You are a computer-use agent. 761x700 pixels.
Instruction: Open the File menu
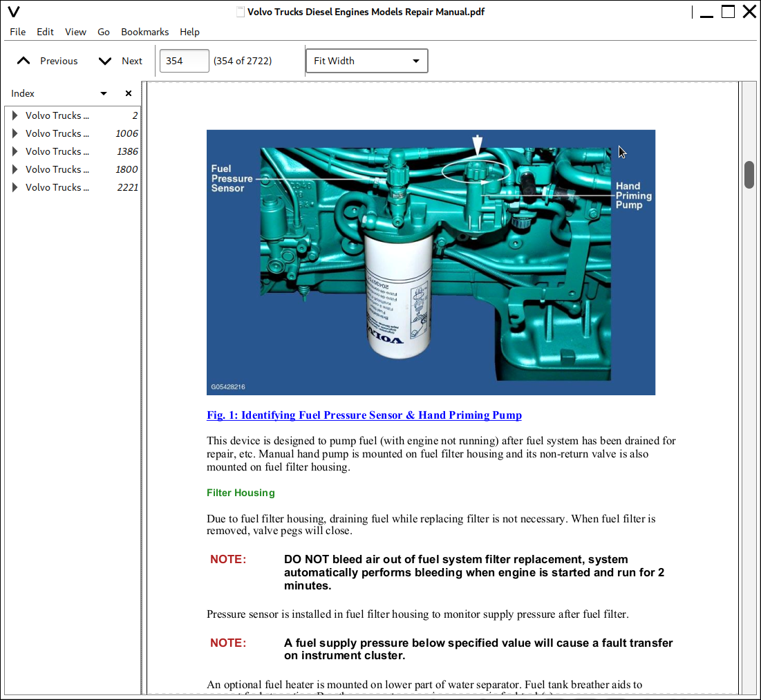tap(18, 32)
